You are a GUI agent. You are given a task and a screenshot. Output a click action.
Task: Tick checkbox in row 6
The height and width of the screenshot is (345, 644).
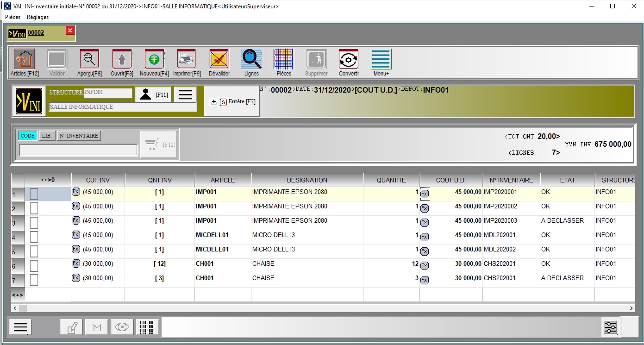(x=34, y=266)
